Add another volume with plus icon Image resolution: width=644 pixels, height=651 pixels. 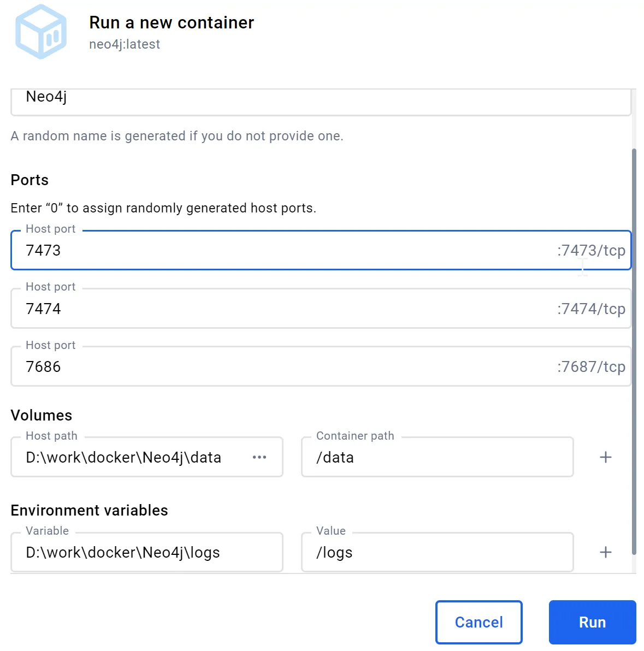tap(605, 457)
